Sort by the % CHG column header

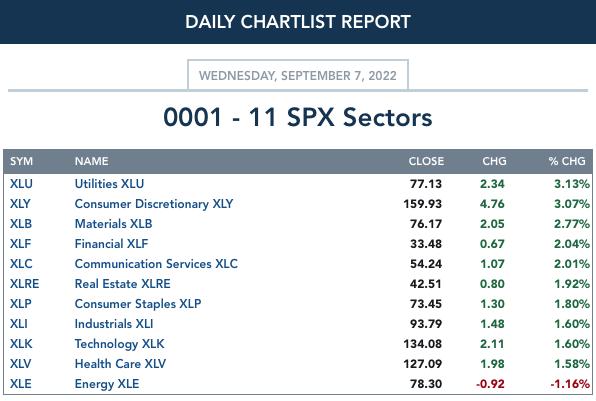pyautogui.click(x=567, y=161)
